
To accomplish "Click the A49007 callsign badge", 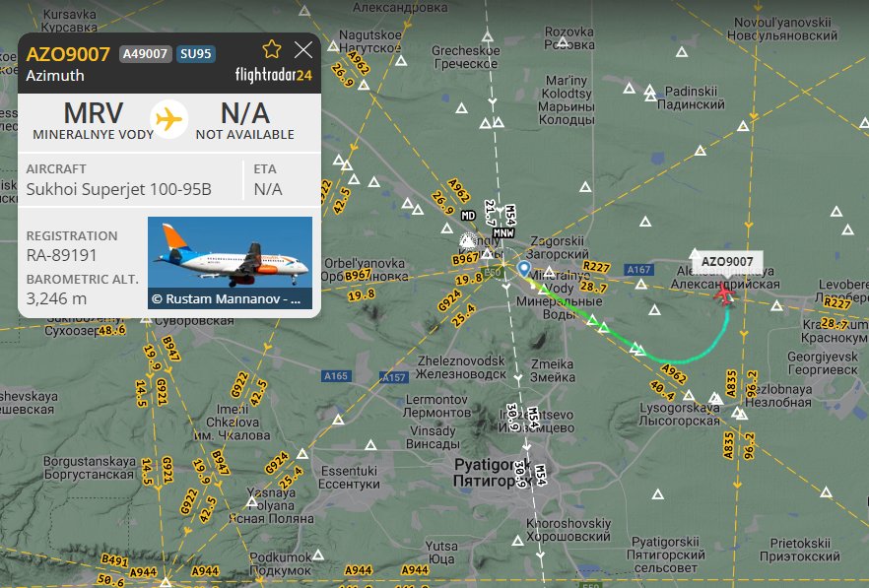I will [145, 54].
